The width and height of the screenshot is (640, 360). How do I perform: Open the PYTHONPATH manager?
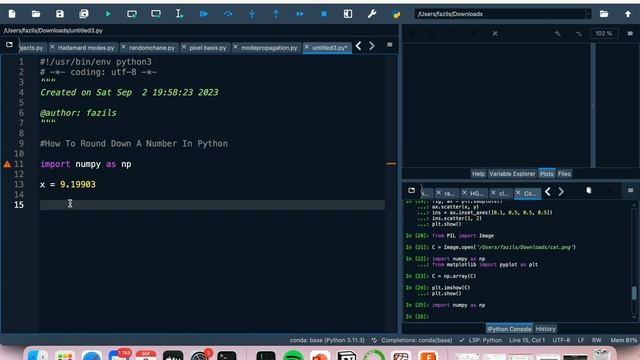point(396,14)
